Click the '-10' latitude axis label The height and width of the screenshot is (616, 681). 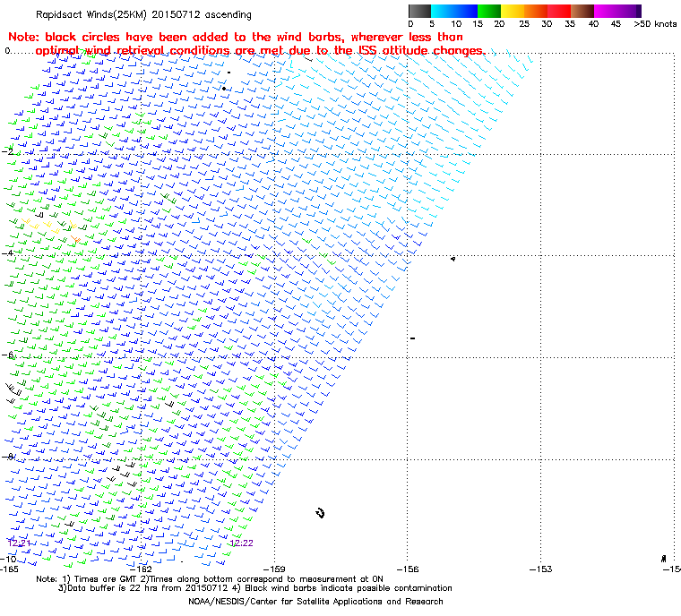pos(8,559)
